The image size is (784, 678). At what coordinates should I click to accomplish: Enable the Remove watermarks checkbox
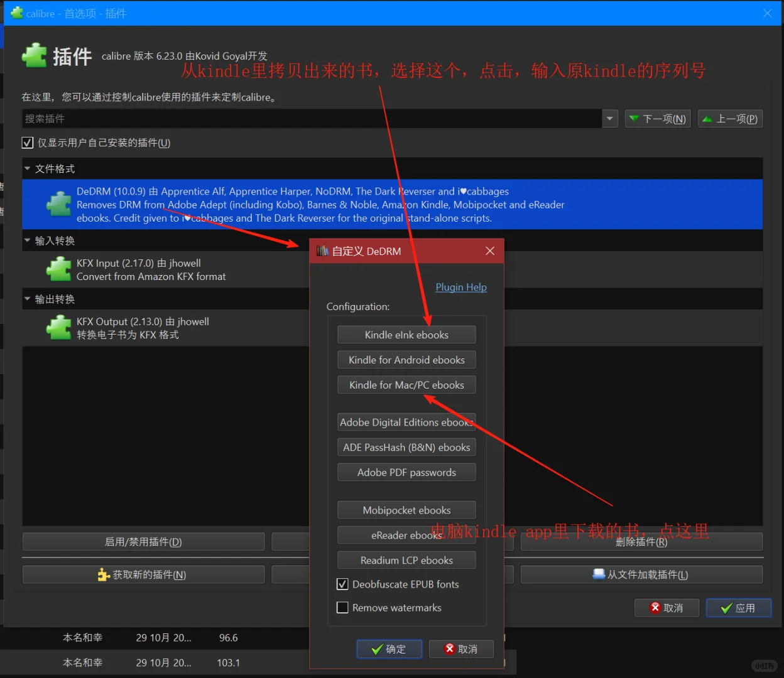pos(342,608)
